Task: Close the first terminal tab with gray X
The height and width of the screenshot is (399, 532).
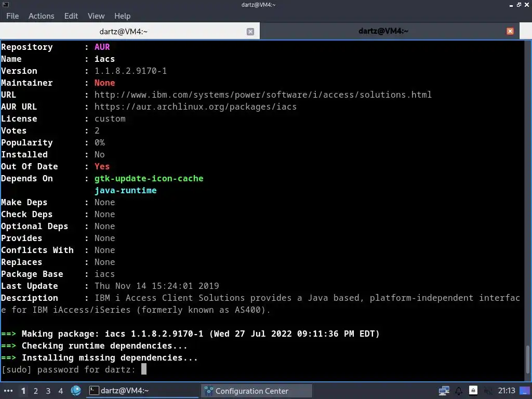Action: click(250, 32)
